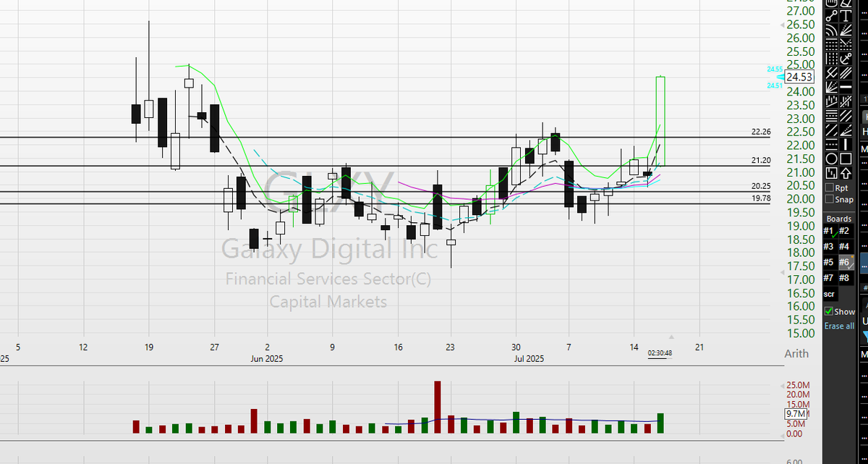This screenshot has width=868, height=464.
Task: Select the 20.25 horizontal price line label
Action: coord(761,186)
